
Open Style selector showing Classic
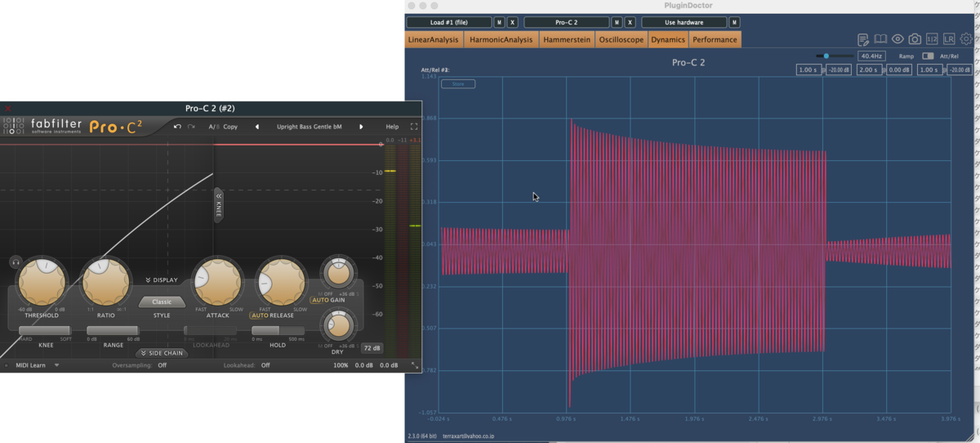162,302
